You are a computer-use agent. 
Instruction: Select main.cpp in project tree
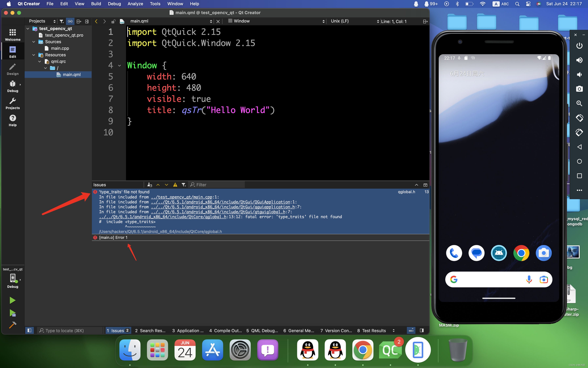60,48
